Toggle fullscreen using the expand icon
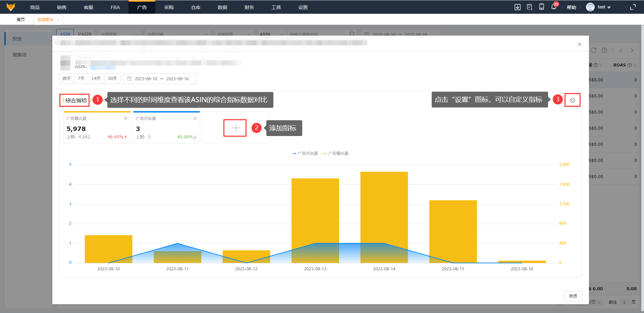 point(633,7)
